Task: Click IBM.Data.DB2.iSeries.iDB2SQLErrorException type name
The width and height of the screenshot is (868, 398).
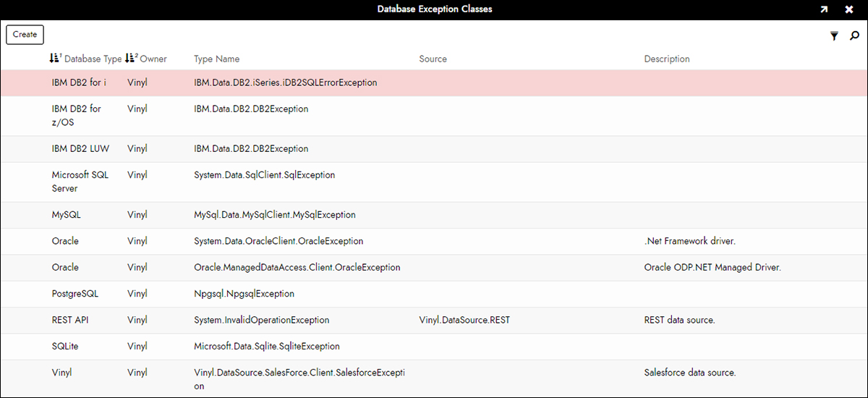Action: click(286, 82)
